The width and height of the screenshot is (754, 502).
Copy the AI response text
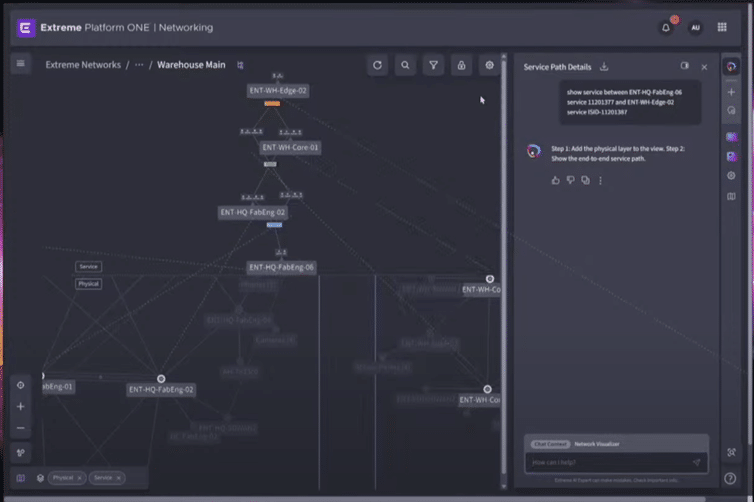585,180
